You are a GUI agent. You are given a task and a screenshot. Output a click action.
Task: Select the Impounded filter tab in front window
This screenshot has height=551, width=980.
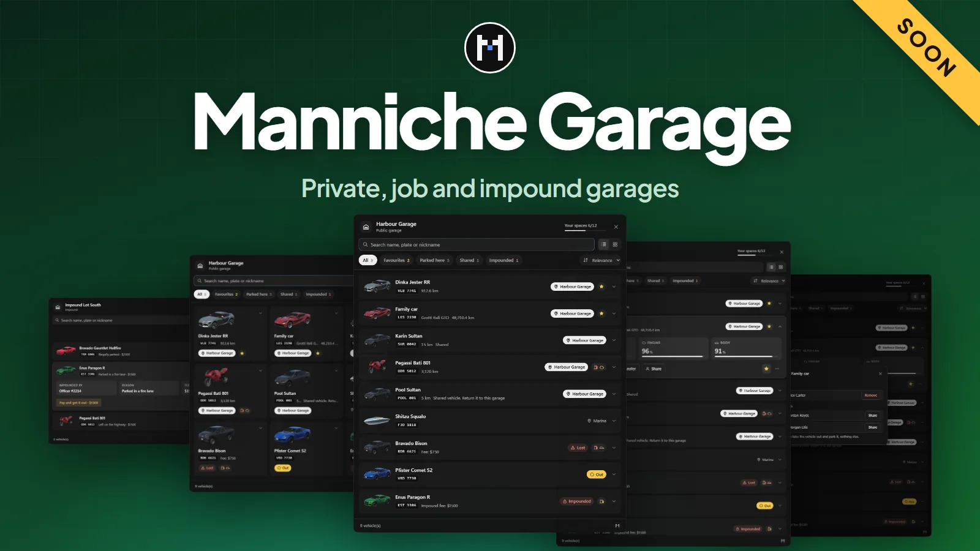[503, 260]
